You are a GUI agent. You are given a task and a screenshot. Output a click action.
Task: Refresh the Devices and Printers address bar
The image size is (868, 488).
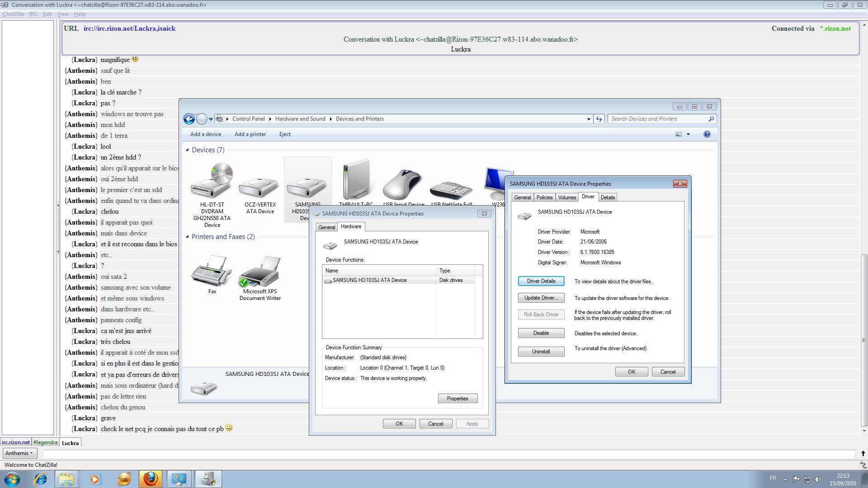click(x=599, y=119)
